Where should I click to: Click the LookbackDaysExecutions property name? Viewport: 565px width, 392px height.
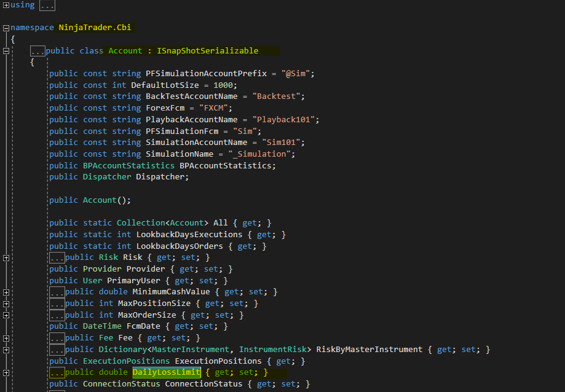click(189, 234)
